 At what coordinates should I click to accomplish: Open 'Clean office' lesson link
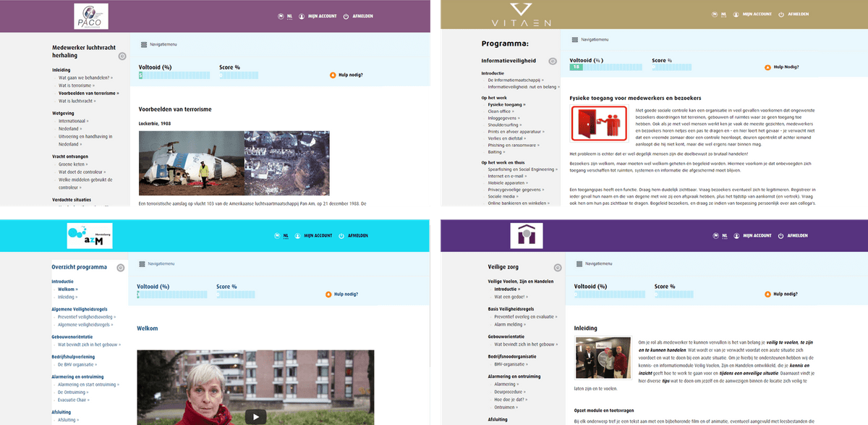pos(503,111)
